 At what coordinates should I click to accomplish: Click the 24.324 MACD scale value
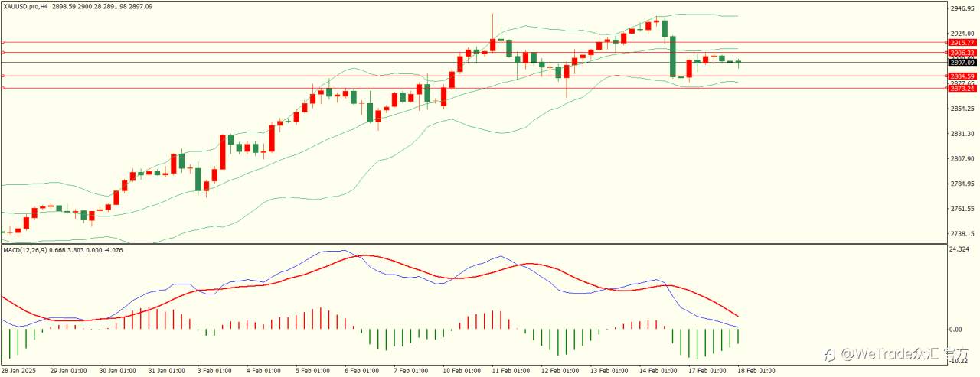[959, 250]
